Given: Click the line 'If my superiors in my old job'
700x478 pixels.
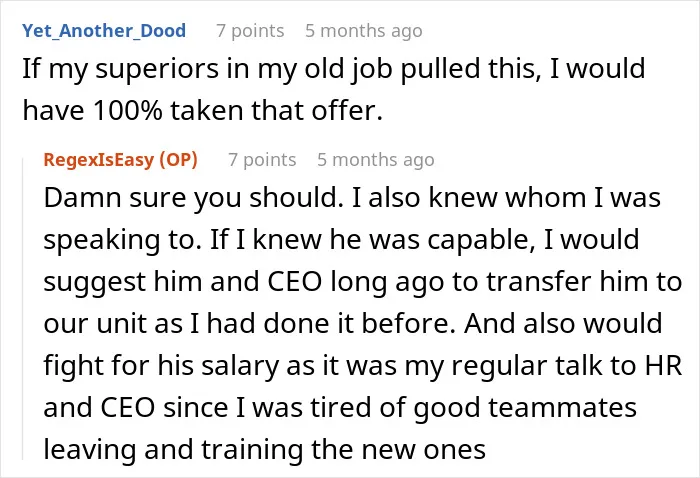Looking at the screenshot, I should pos(334,70).
